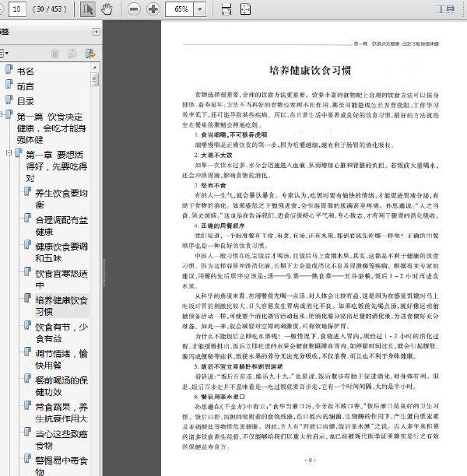Open the 工具 panel link
The width and height of the screenshot is (467, 476).
[x=445, y=9]
